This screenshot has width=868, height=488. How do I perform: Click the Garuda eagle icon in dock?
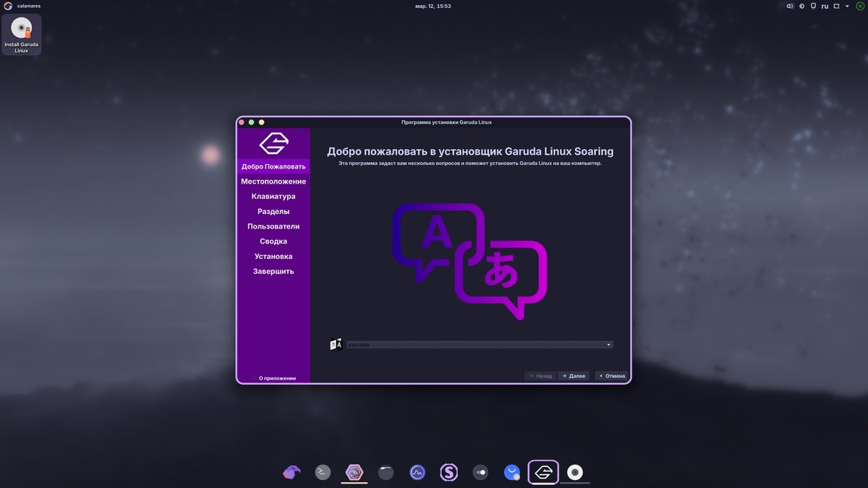(292, 472)
